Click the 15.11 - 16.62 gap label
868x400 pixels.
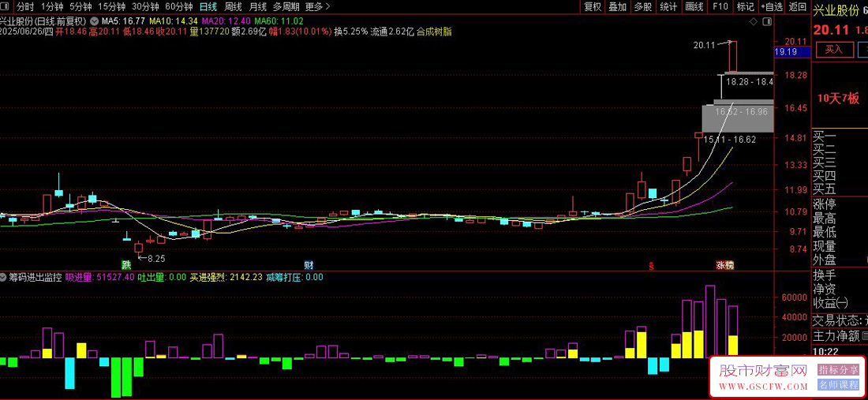coord(730,140)
